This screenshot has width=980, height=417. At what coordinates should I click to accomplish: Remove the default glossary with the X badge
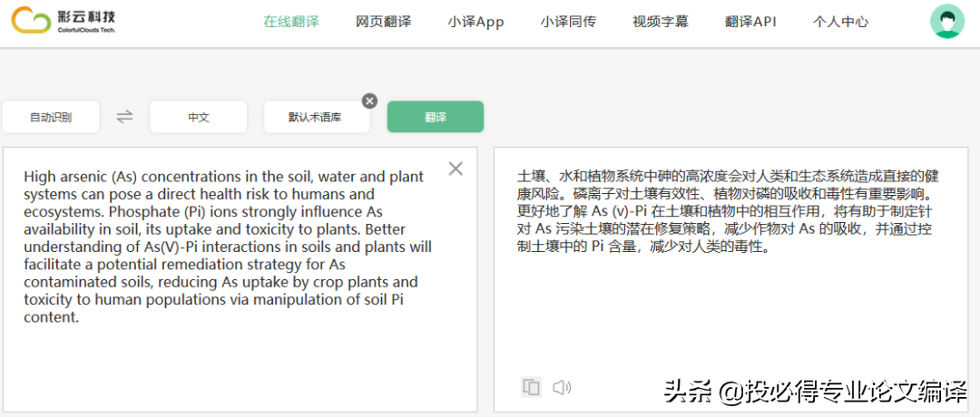point(369,101)
